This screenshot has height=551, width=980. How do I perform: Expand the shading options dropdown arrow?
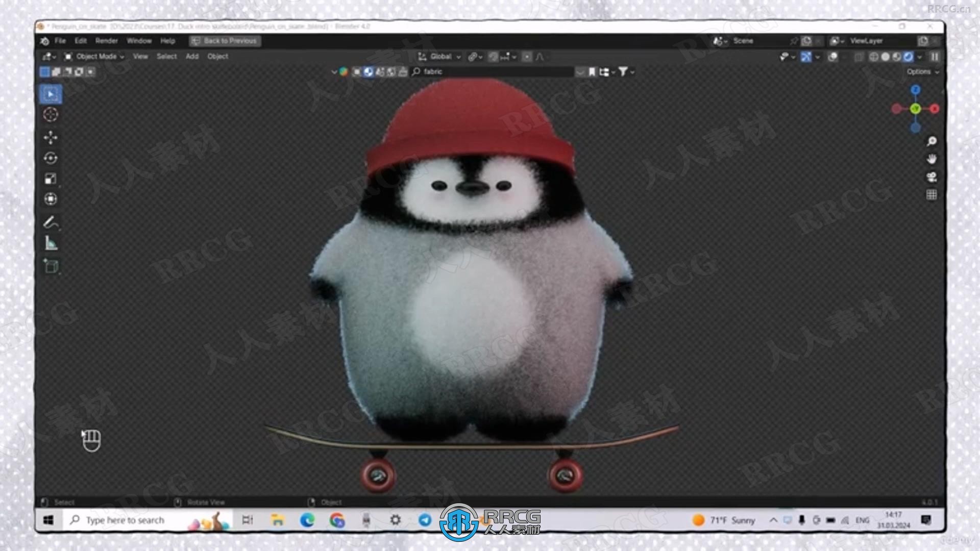click(x=920, y=57)
